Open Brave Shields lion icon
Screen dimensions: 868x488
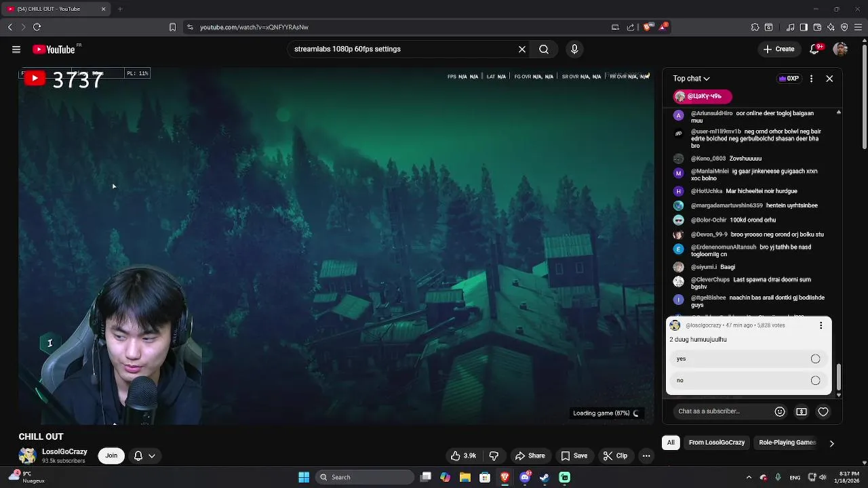647,27
